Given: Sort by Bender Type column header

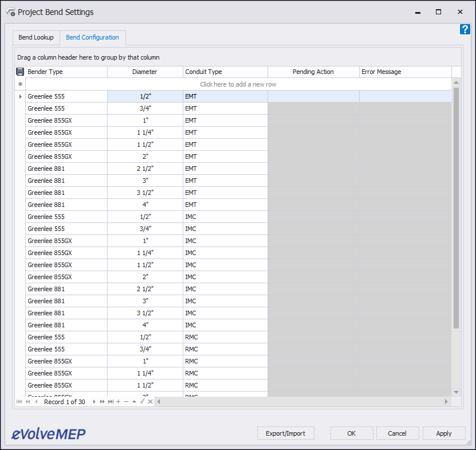Looking at the screenshot, I should pos(66,72).
